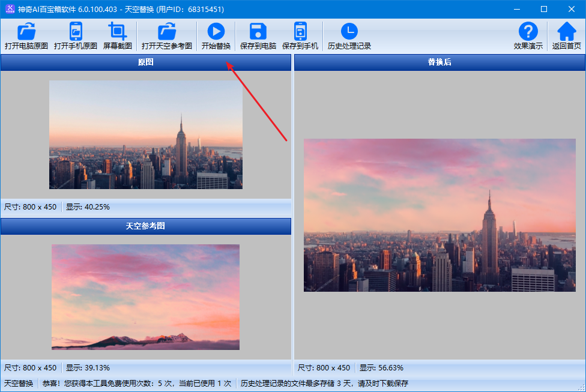The width and height of the screenshot is (586, 392).
Task: Show the 效果演示 help demo
Action: click(528, 32)
